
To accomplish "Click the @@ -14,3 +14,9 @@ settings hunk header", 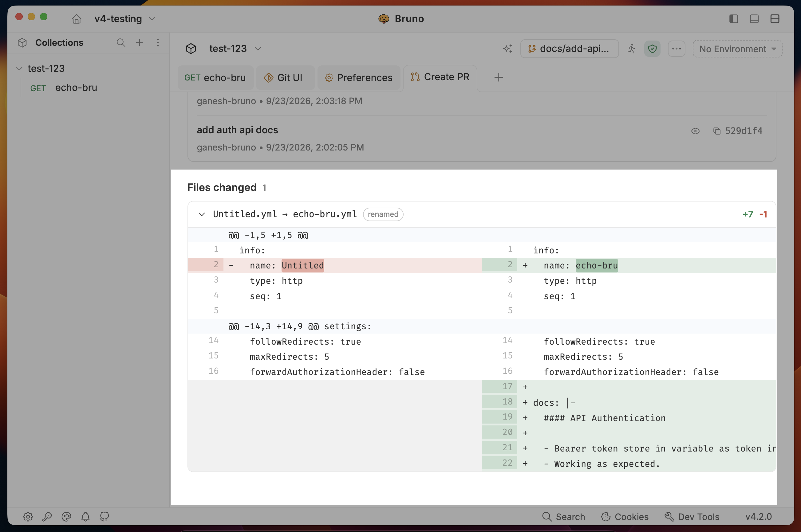I will (482, 326).
